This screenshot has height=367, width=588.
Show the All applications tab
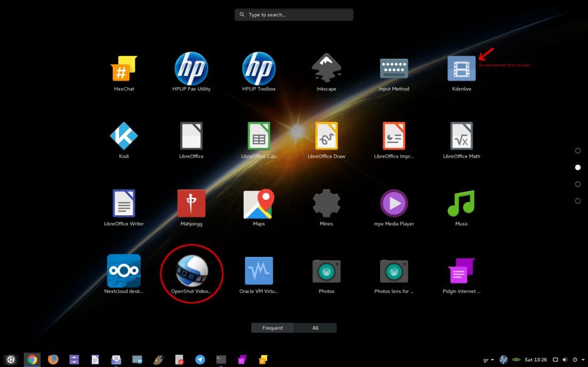(x=315, y=328)
